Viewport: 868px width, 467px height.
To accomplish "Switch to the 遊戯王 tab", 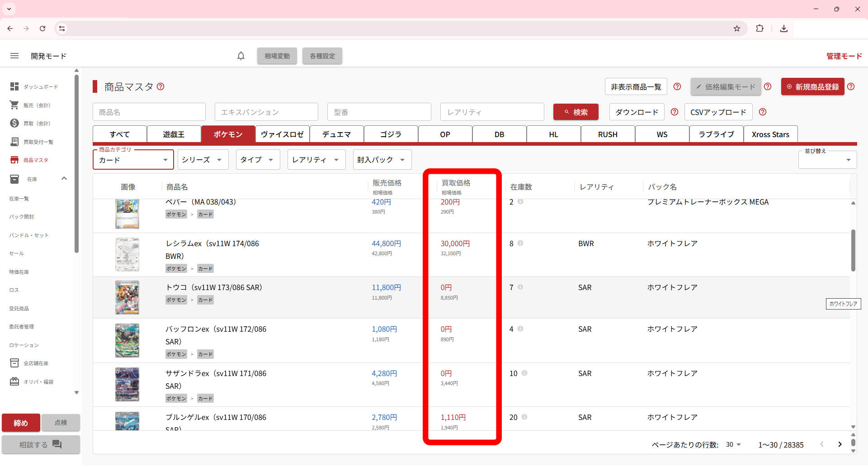I will (174, 134).
